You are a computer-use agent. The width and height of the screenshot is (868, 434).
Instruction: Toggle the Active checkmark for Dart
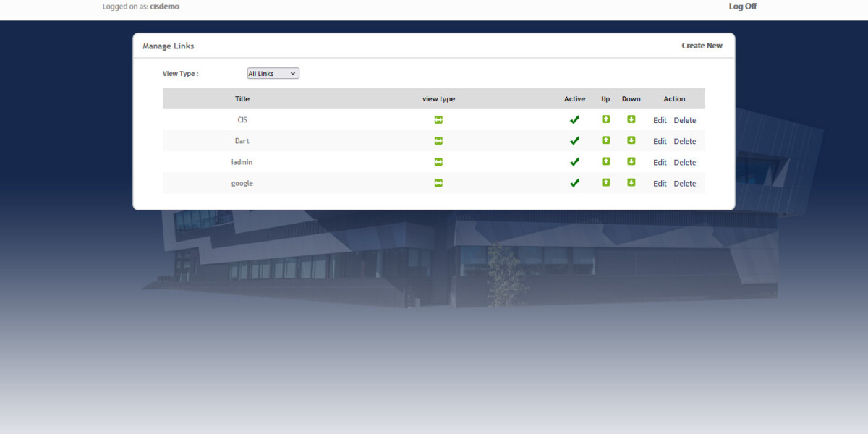pos(574,140)
